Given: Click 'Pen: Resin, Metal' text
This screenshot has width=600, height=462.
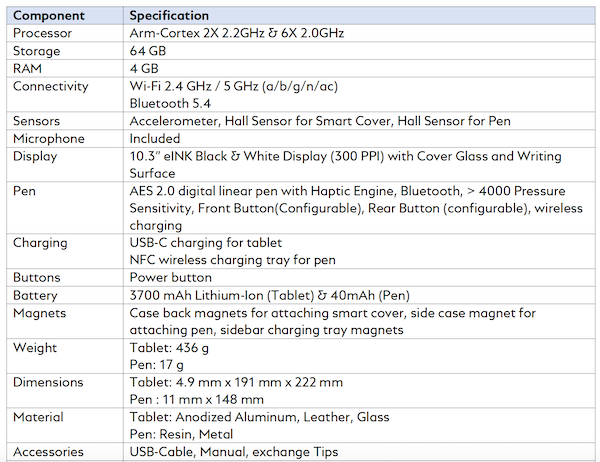Looking at the screenshot, I should (181, 434).
